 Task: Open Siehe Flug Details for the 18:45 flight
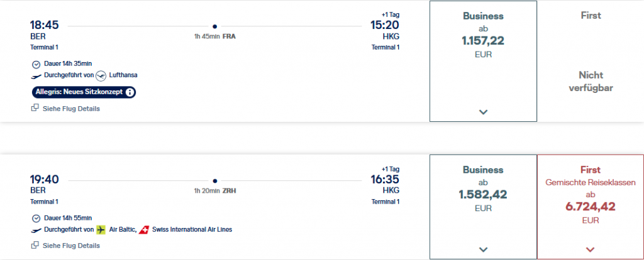[71, 108]
